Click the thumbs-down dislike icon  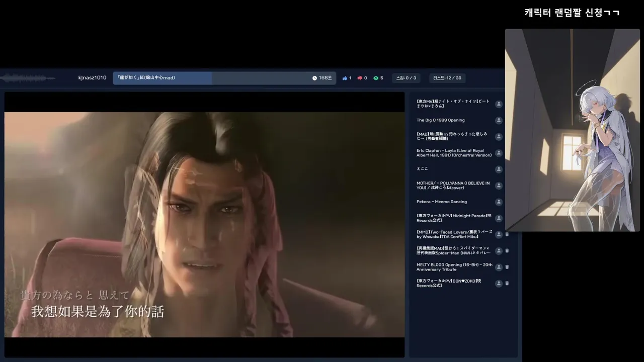pos(360,78)
